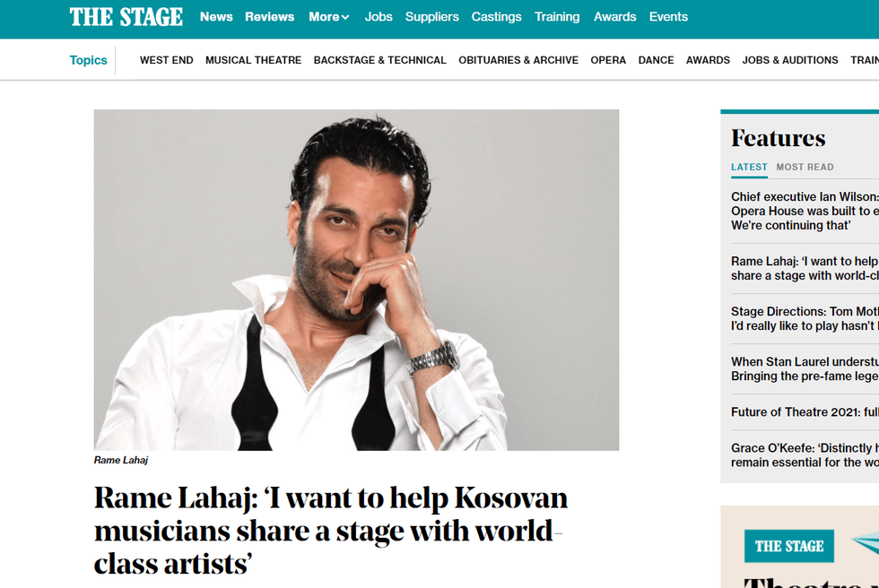Viewport: 879px width, 588px height.
Task: Visit the Suppliers page
Action: [431, 17]
